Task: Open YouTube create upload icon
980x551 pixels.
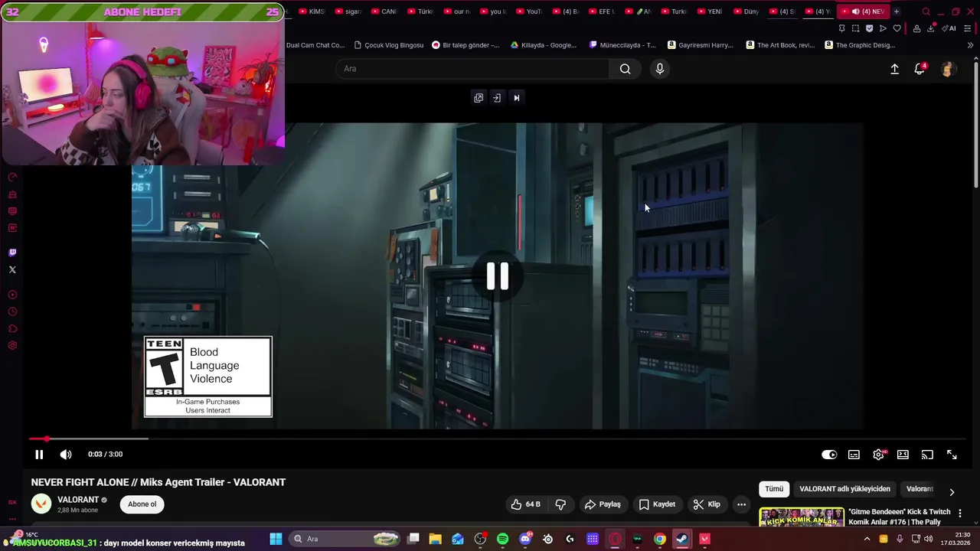Action: (x=894, y=69)
